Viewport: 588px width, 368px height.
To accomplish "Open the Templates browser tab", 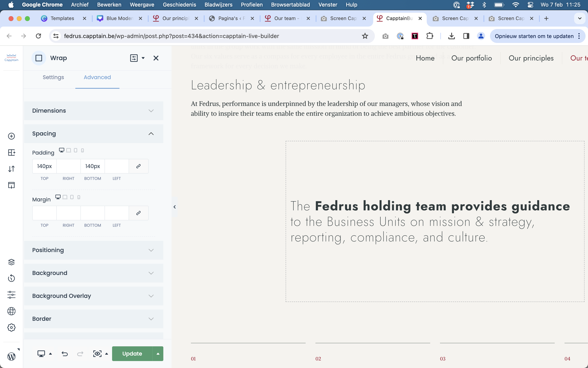I will tap(63, 18).
